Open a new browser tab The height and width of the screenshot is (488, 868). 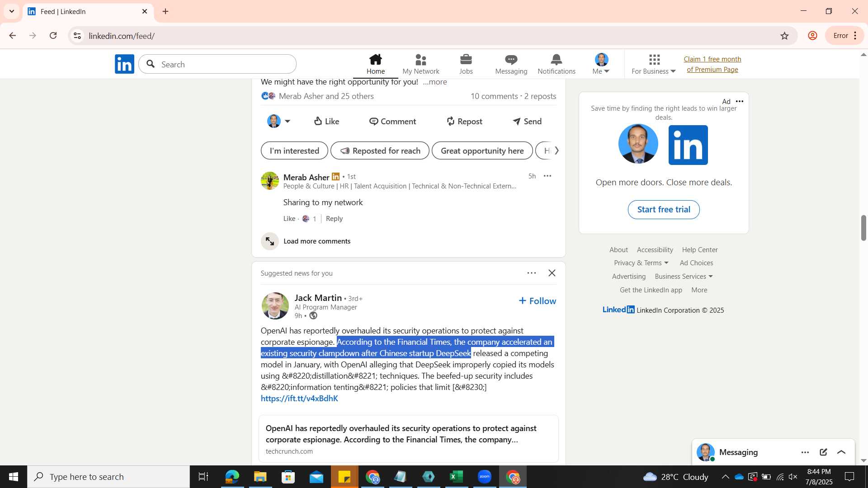pyautogui.click(x=165, y=11)
